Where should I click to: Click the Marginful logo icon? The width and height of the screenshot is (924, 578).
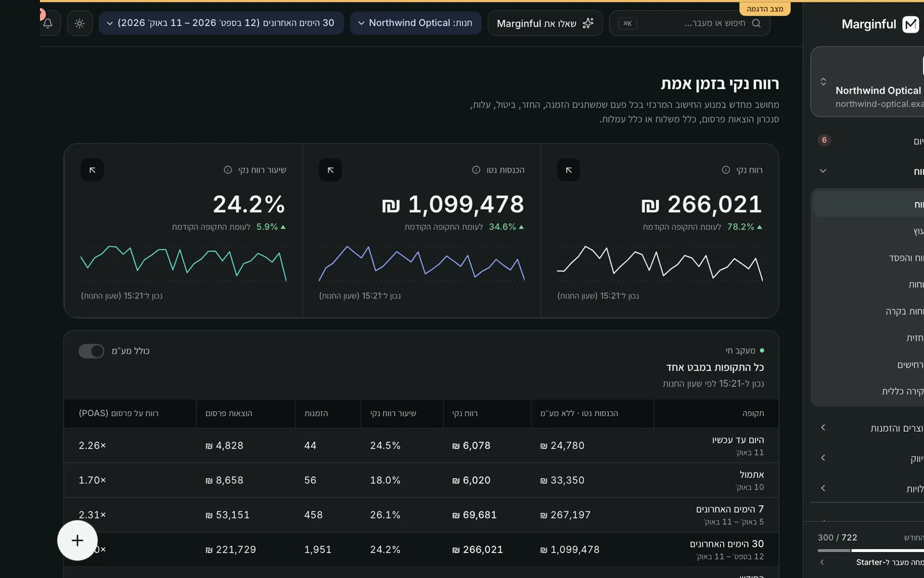point(911,24)
